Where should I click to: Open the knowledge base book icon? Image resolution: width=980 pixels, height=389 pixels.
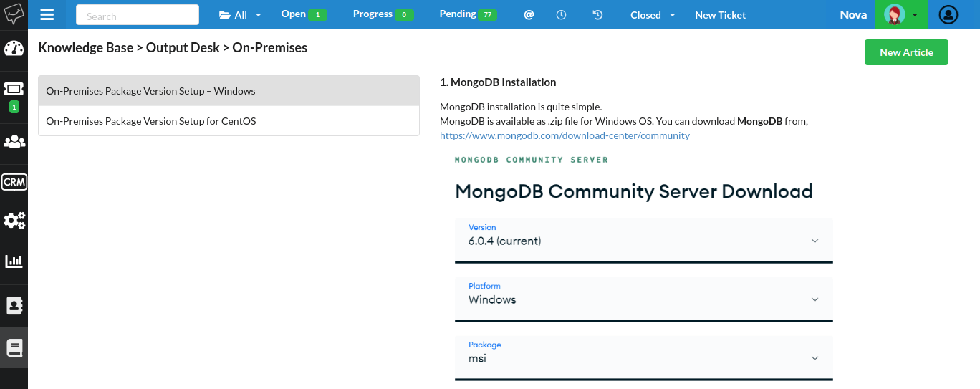tap(14, 348)
